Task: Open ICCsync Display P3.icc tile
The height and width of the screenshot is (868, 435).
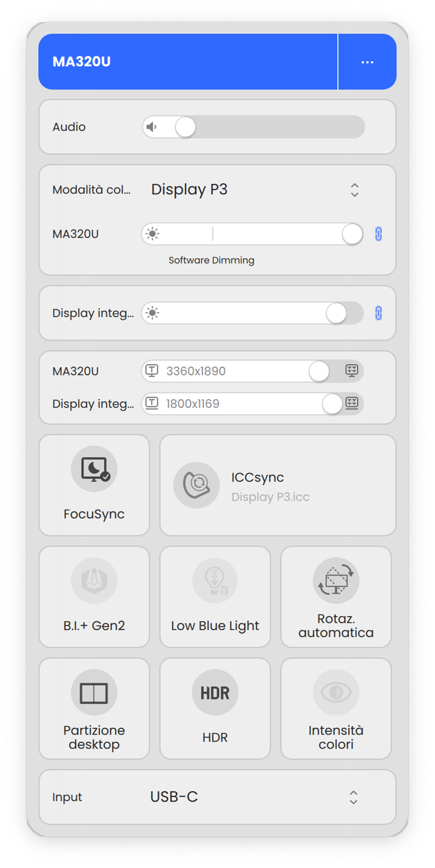Action: coord(278,486)
